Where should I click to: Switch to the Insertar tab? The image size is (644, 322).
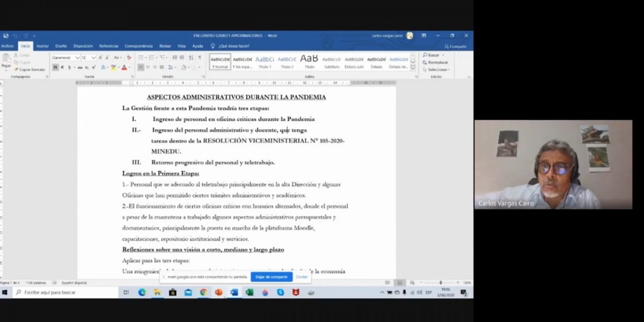pos(42,46)
